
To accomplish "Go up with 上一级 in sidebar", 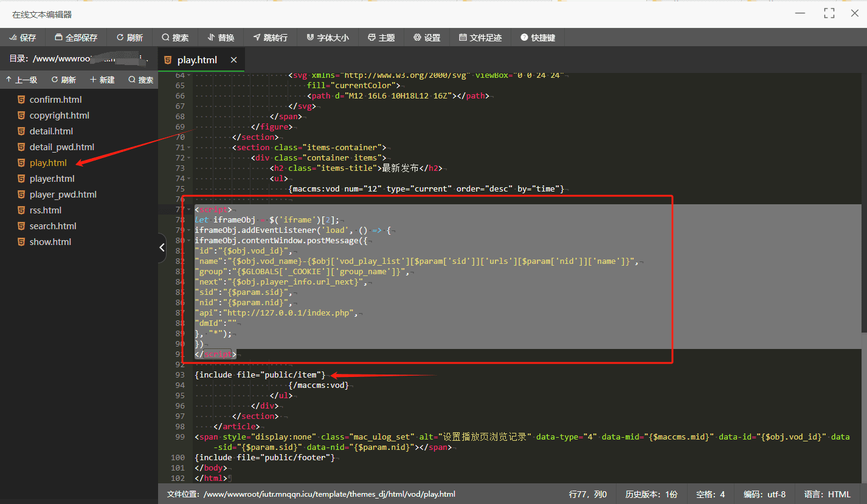I will [21, 80].
